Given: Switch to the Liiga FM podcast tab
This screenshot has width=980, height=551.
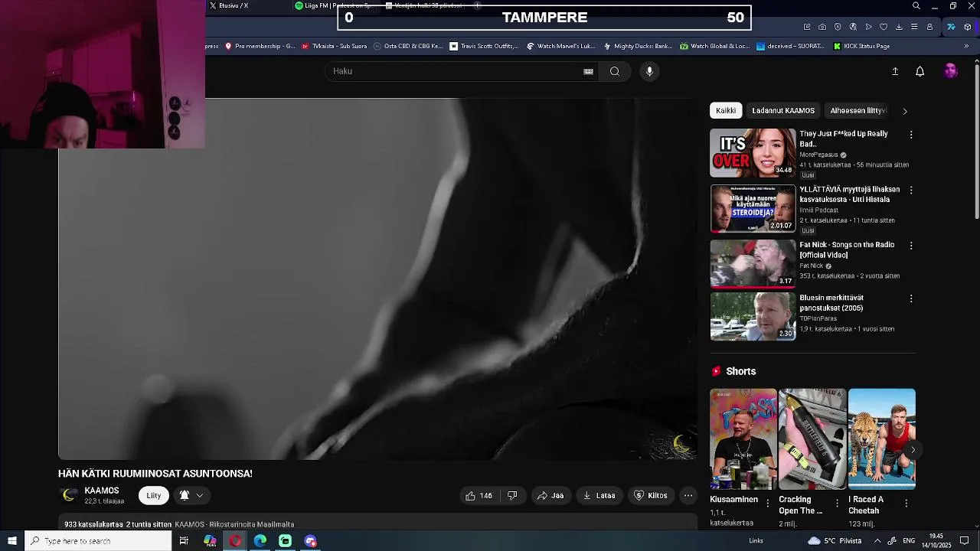Looking at the screenshot, I should (x=336, y=5).
